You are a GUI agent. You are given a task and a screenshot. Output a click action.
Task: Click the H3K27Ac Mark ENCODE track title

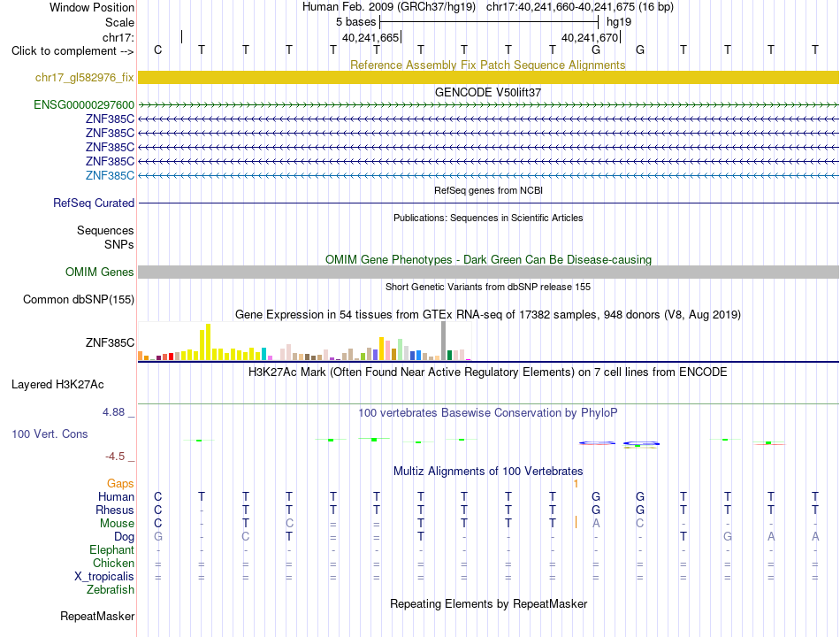point(488,372)
